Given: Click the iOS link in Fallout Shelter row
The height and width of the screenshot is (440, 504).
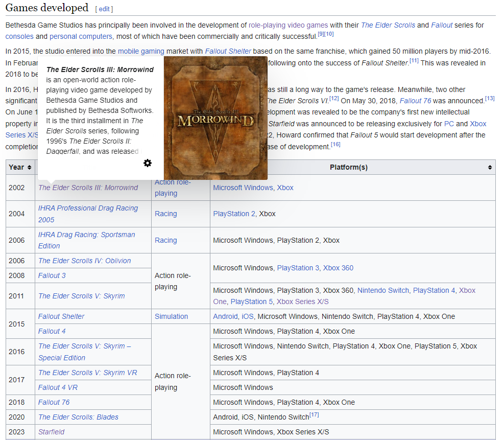Looking at the screenshot, I should point(247,316).
